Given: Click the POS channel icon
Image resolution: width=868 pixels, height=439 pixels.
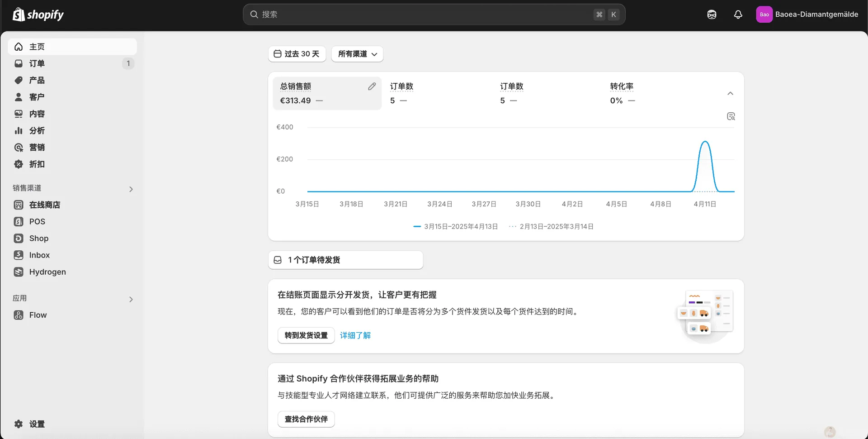Looking at the screenshot, I should [19, 221].
